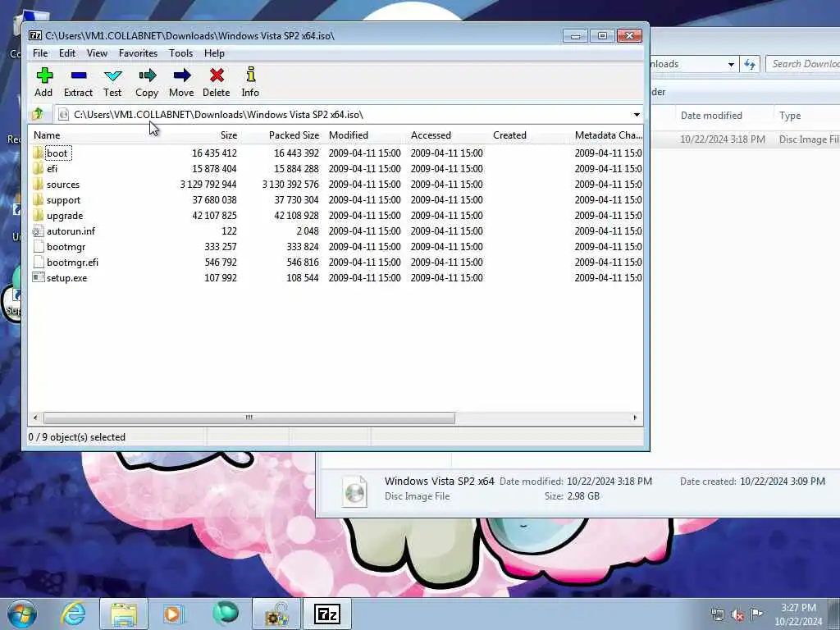This screenshot has height=630, width=840.
Task: Select the sources folder icon
Action: click(38, 185)
